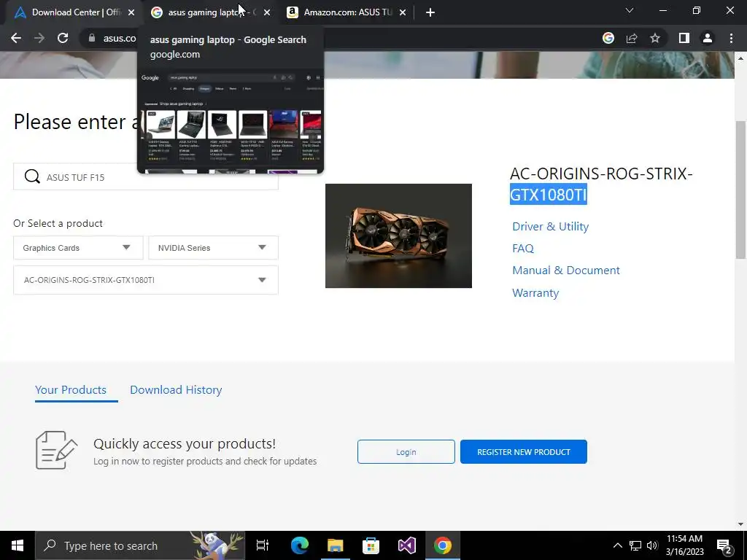Image resolution: width=747 pixels, height=560 pixels.
Task: Click the scrollbar up arrow
Action: pos(740,58)
